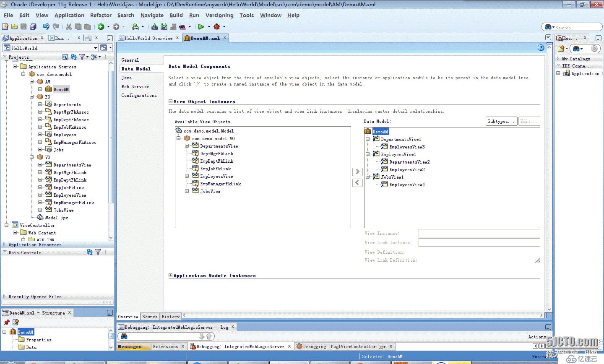Click the Projects panel search icon
The image size is (604, 364).
point(65,57)
